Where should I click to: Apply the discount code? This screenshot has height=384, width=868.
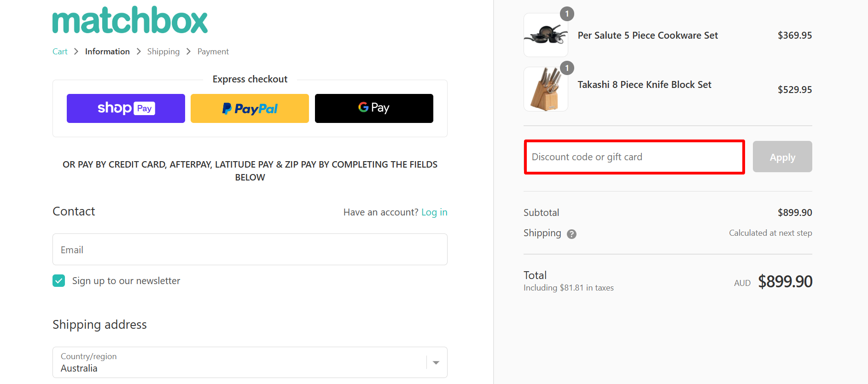pyautogui.click(x=782, y=157)
